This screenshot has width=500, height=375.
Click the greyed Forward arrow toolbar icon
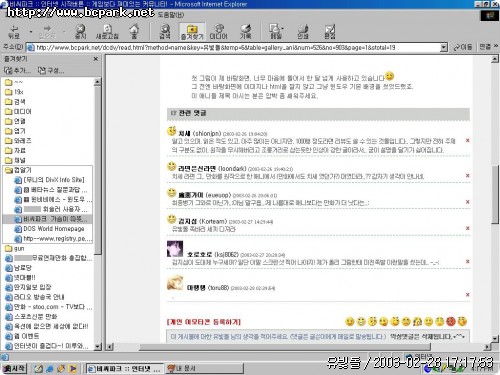(47, 32)
